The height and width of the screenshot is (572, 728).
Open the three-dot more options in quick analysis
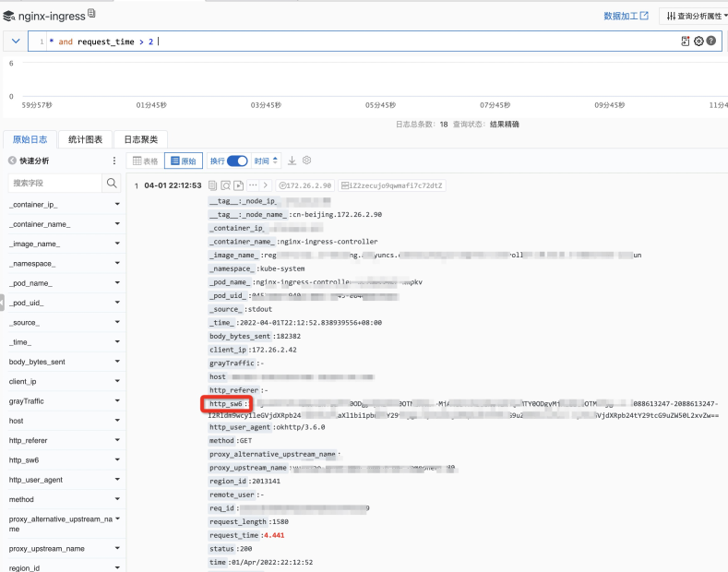tap(114, 161)
